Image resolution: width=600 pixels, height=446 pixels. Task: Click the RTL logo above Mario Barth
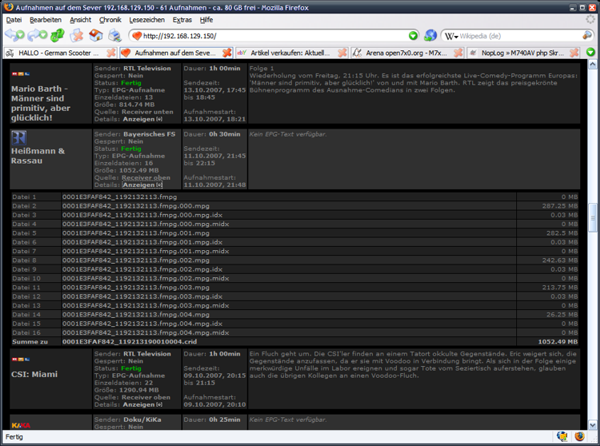click(21, 74)
